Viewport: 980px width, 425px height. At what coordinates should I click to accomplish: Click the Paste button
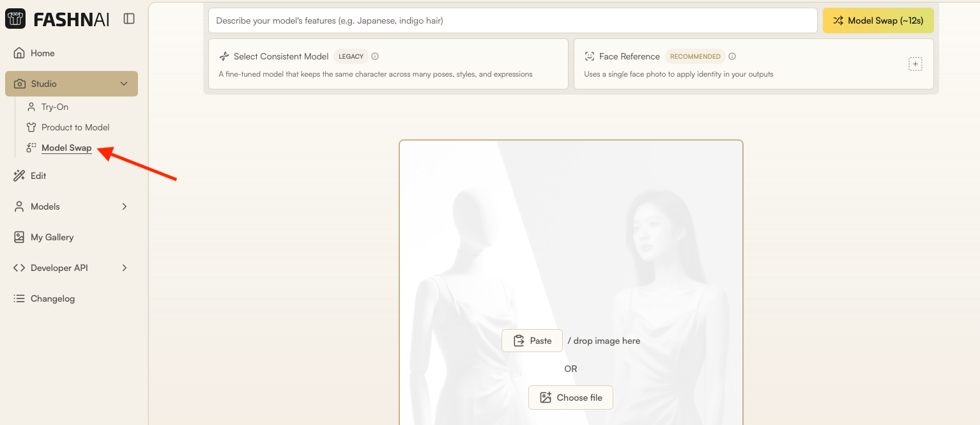pyautogui.click(x=532, y=341)
